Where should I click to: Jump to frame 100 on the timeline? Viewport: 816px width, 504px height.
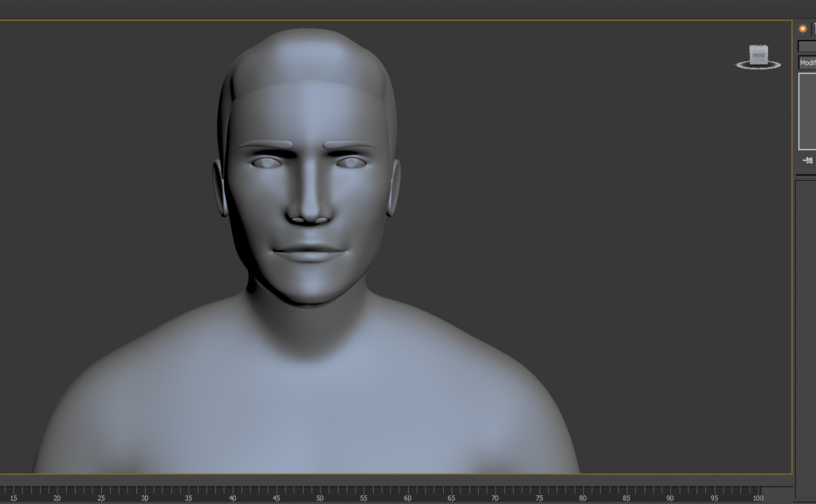coord(757,493)
